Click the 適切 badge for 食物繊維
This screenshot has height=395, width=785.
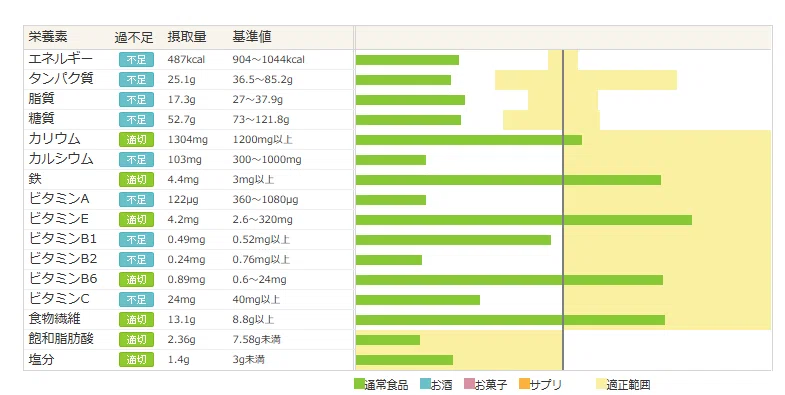[136, 319]
